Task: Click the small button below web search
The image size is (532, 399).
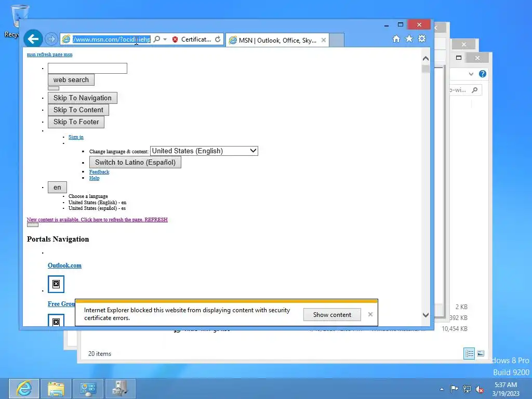Action: 54,88
